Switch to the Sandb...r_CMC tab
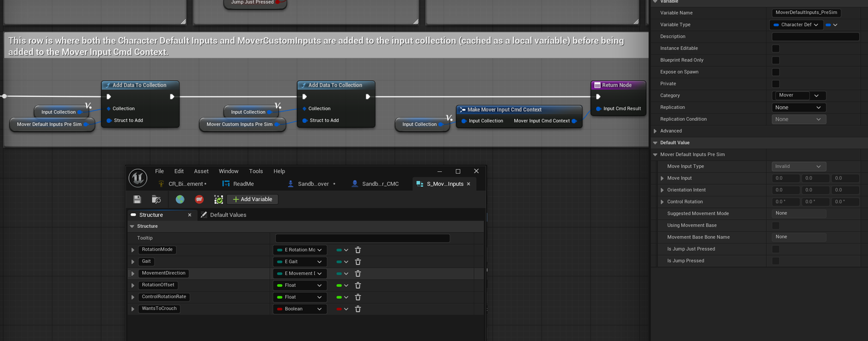 point(375,184)
